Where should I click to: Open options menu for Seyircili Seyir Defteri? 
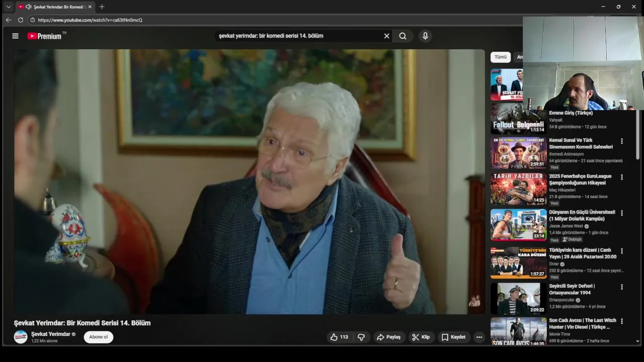[x=621, y=287]
